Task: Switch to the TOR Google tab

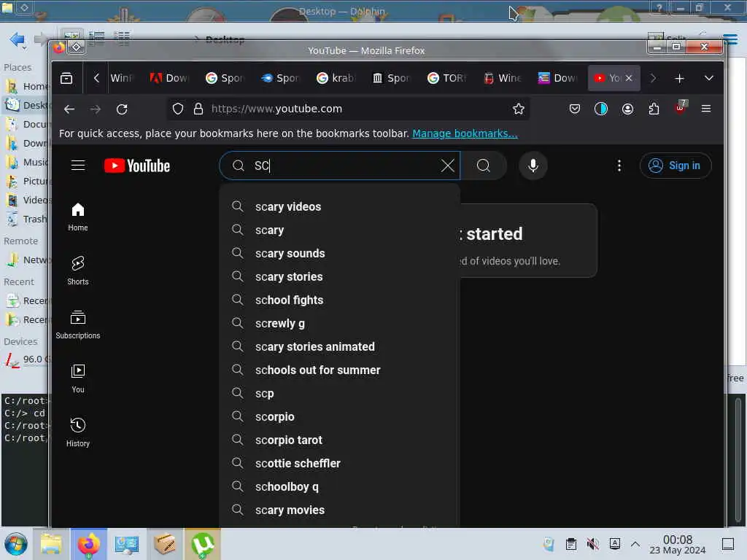Action: [446, 78]
